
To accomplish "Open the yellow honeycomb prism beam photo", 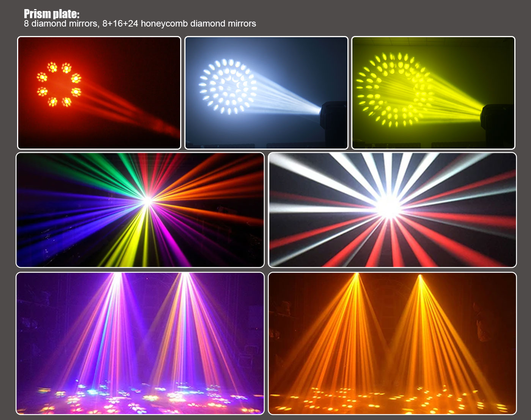I will pyautogui.click(x=433, y=93).
